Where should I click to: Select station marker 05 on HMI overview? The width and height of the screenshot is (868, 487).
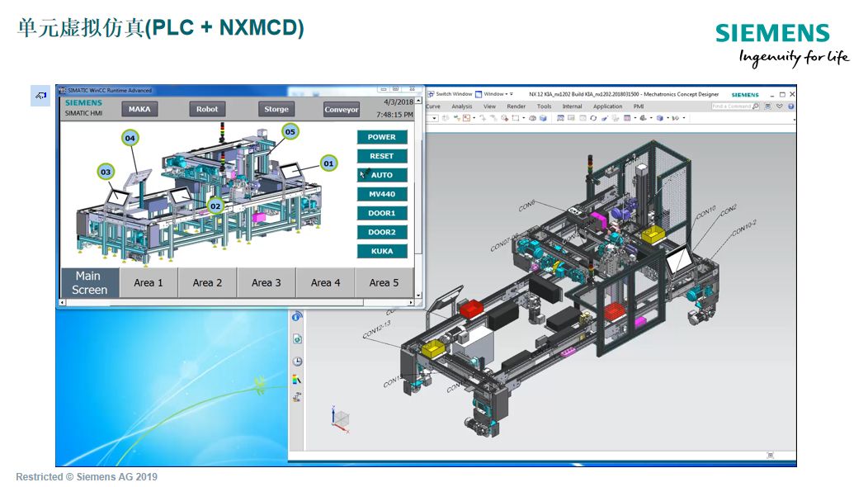[290, 132]
